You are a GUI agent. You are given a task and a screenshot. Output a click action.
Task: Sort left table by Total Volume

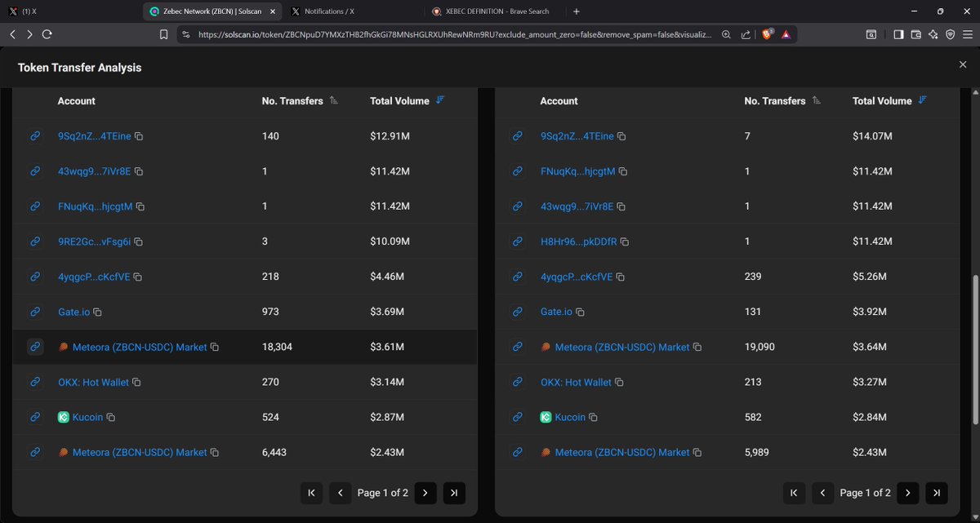[440, 100]
